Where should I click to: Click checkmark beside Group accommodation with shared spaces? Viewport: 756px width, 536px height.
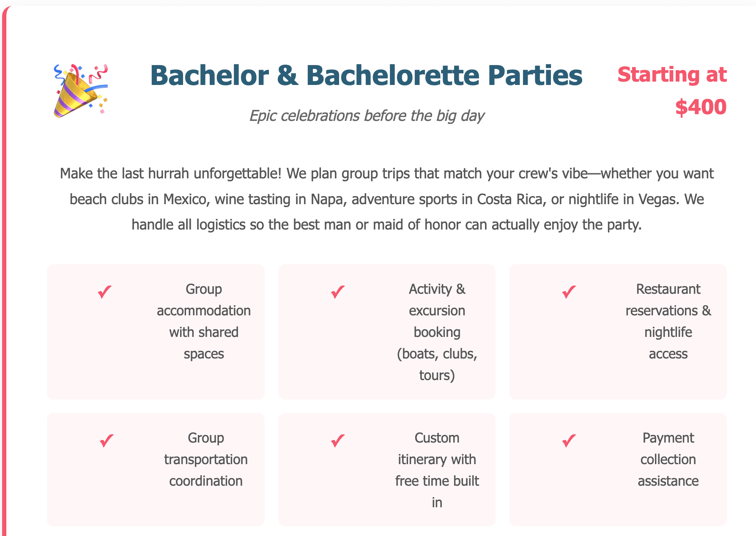pyautogui.click(x=104, y=292)
